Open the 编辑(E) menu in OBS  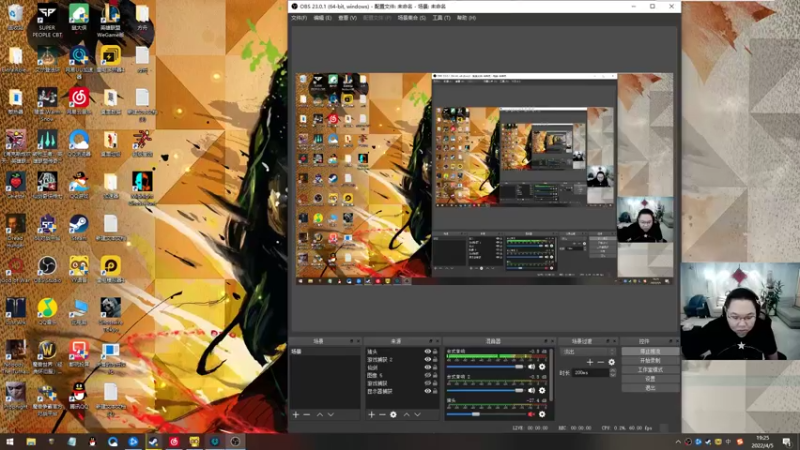click(x=322, y=18)
